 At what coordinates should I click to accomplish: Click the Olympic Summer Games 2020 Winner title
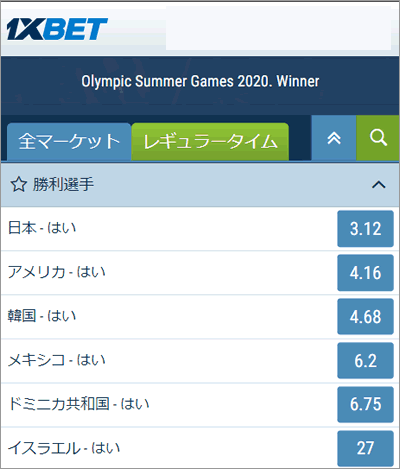200,82
